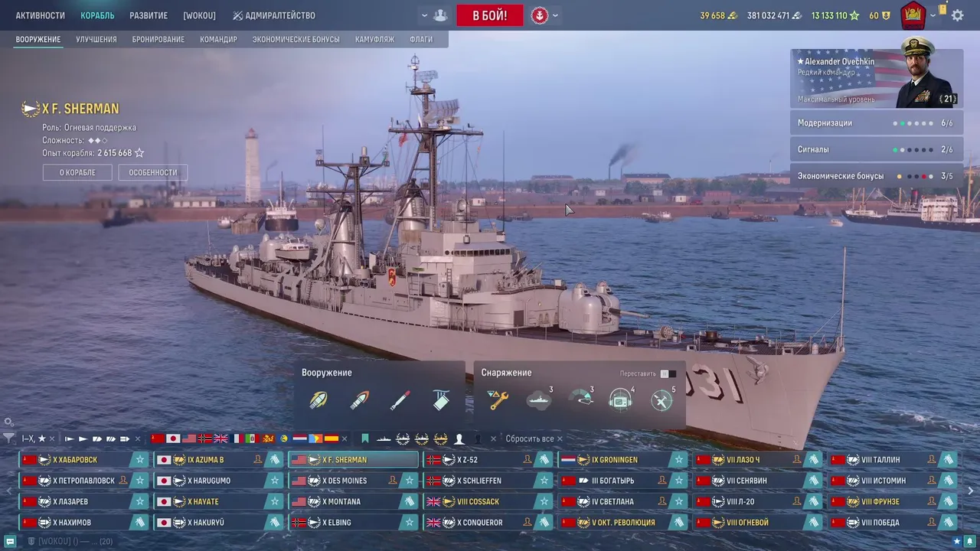The height and width of the screenshot is (551, 980).
Task: Filter by the green bookmark icon
Action: click(x=365, y=439)
